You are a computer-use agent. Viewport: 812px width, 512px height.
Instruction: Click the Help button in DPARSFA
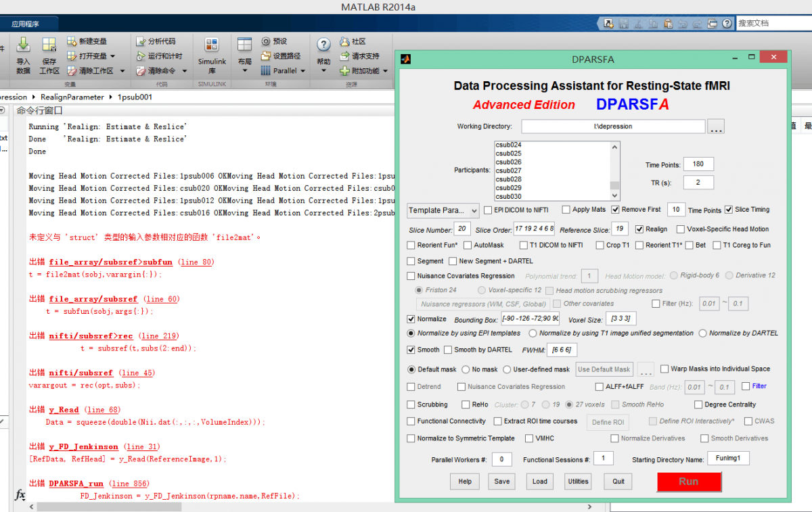click(x=465, y=482)
